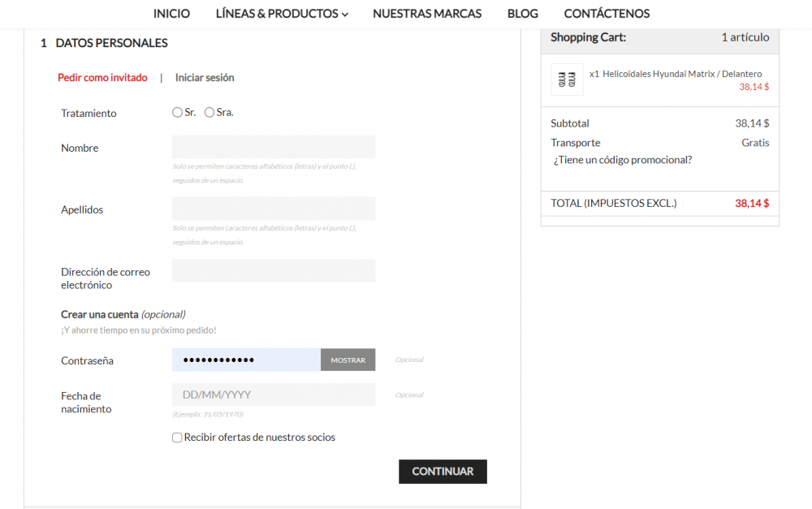812x509 pixels.
Task: Focus the Nombre input field
Action: point(274,147)
